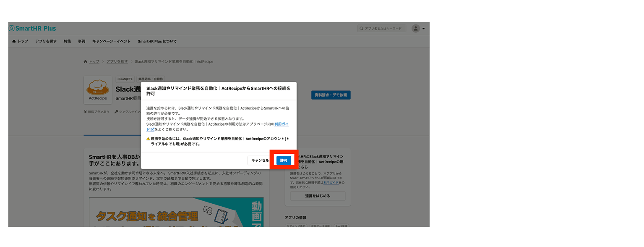644x247 pixels.
Task: Open the 利用ガイド link in the dialog
Action: click(x=282, y=124)
